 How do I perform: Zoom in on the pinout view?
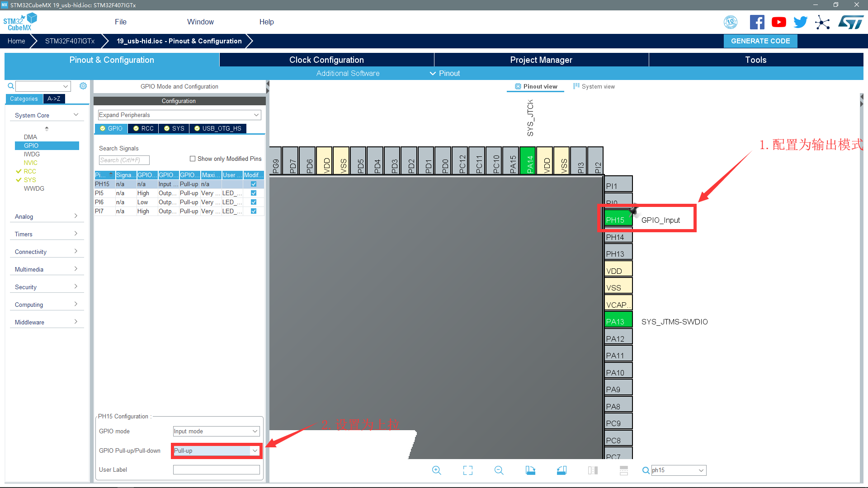[x=436, y=470]
